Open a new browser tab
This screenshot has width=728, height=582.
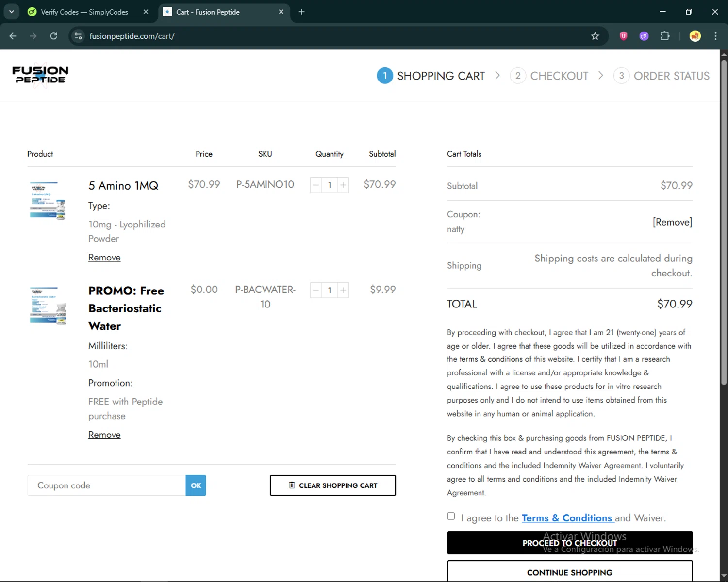click(x=301, y=12)
